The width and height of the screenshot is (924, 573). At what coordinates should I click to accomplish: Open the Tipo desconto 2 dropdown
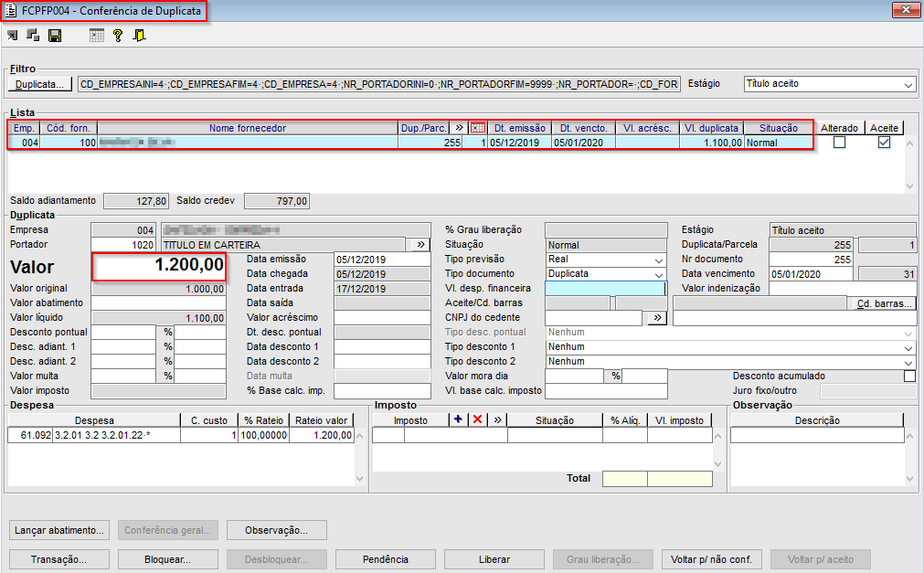[x=908, y=362]
